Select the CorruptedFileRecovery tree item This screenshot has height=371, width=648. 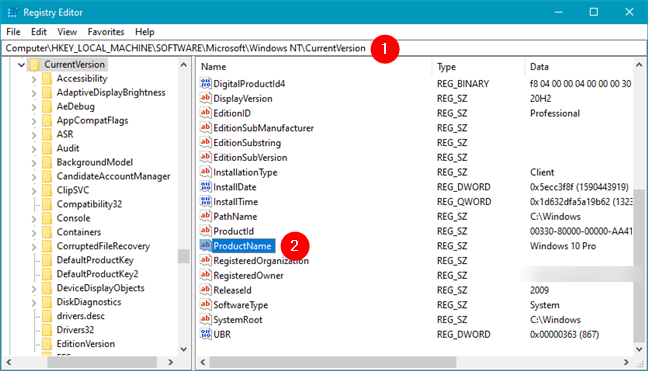pos(103,246)
